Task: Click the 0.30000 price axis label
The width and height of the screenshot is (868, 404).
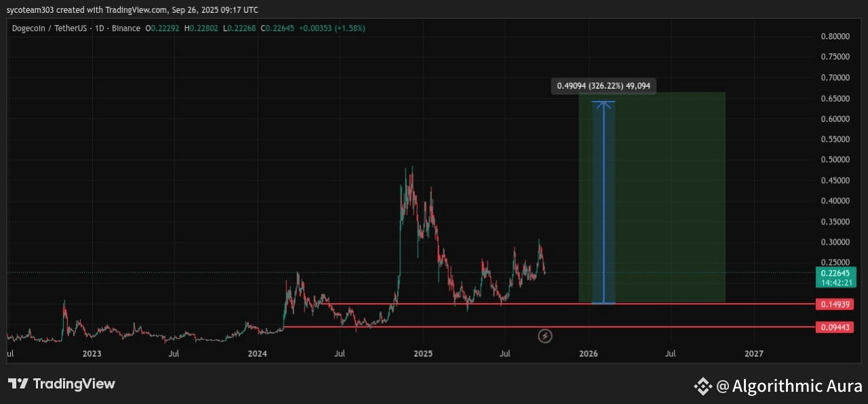Action: (x=835, y=242)
